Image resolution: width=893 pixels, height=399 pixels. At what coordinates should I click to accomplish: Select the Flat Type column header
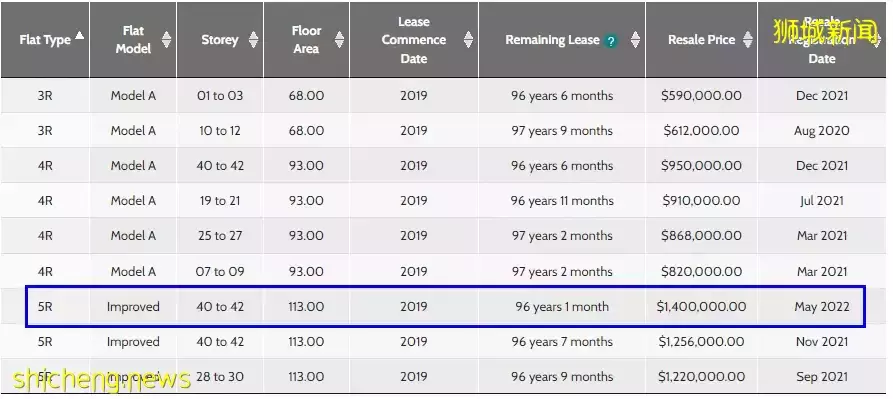pyautogui.click(x=45, y=40)
